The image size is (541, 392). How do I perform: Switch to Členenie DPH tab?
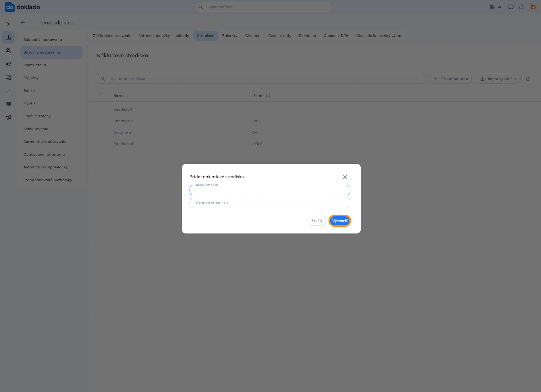(x=336, y=36)
